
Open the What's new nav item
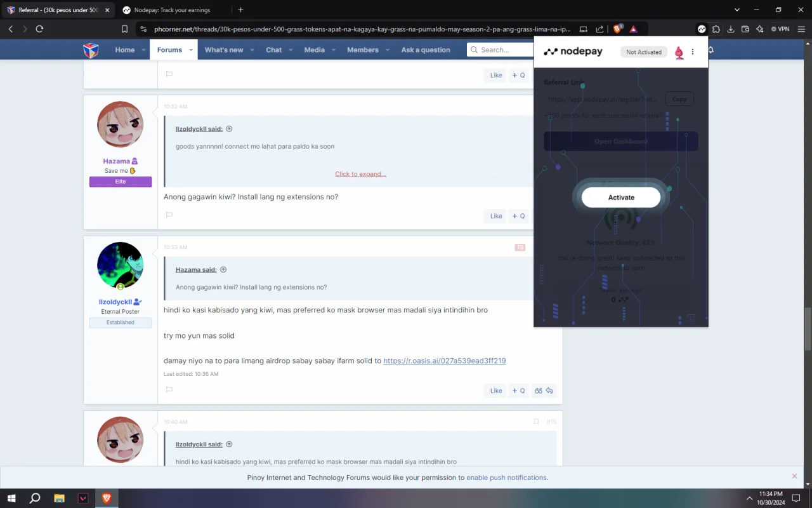pos(224,50)
